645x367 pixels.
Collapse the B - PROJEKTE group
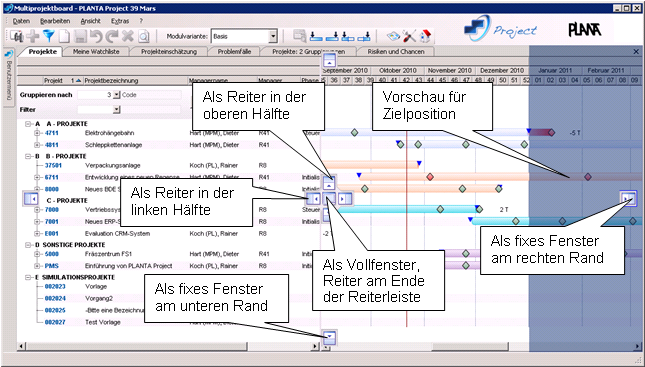29,156
